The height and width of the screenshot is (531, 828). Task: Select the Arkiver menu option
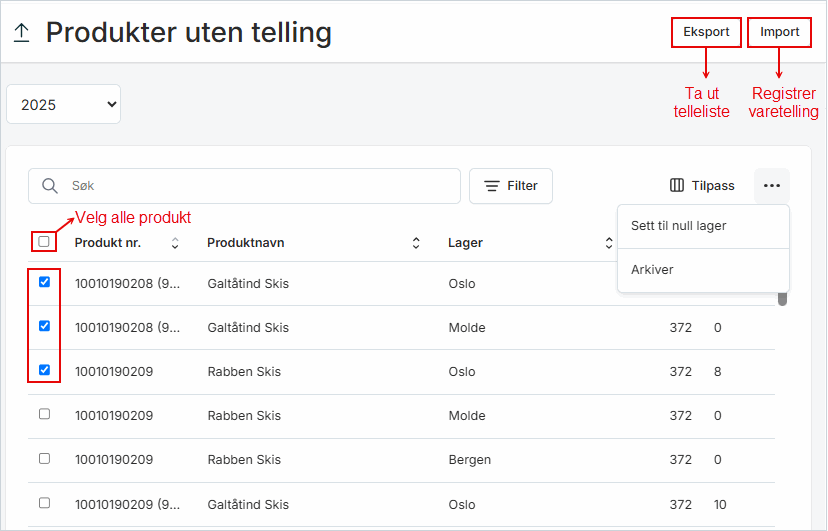652,270
